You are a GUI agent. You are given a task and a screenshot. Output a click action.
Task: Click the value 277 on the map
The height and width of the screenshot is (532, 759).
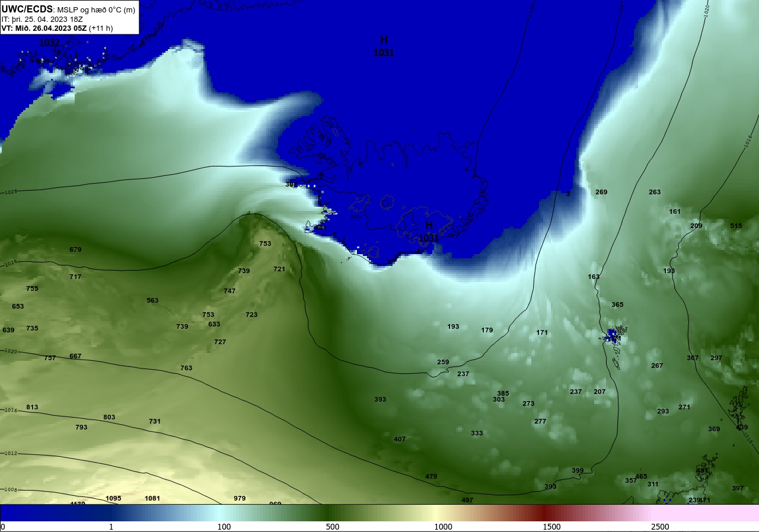click(x=540, y=421)
